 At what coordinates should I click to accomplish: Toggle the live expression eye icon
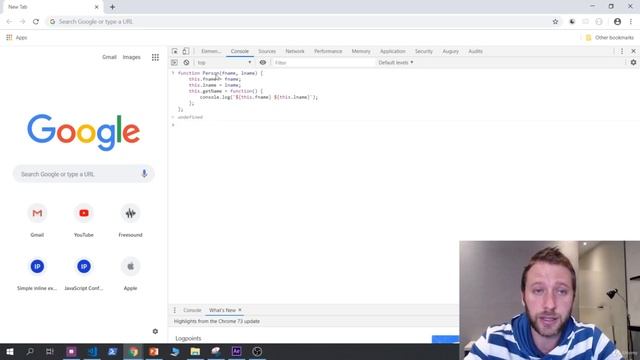(263, 62)
